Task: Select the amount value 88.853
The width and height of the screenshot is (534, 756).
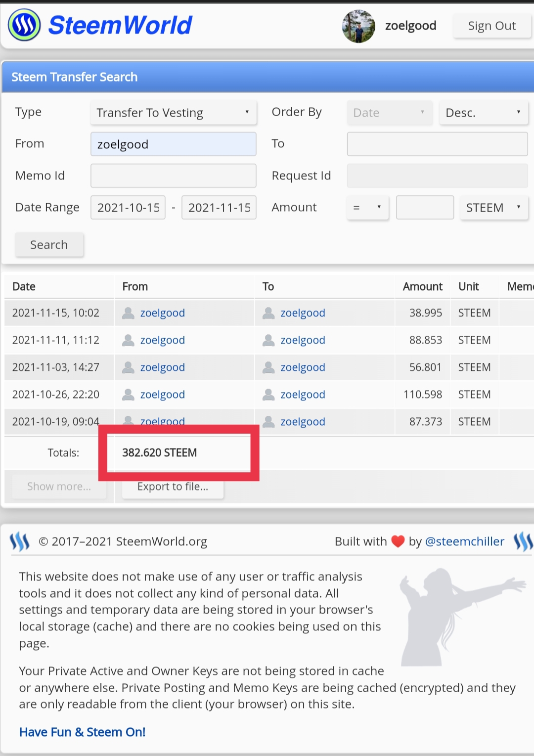Action: click(426, 340)
